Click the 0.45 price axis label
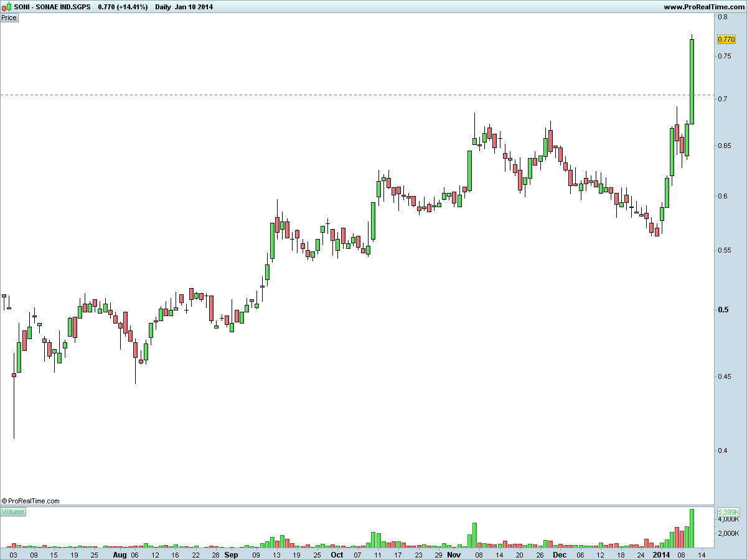 tap(724, 376)
